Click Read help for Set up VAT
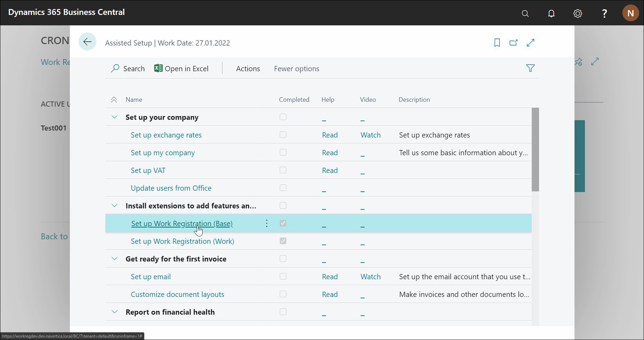Image resolution: width=644 pixels, height=340 pixels. click(330, 171)
